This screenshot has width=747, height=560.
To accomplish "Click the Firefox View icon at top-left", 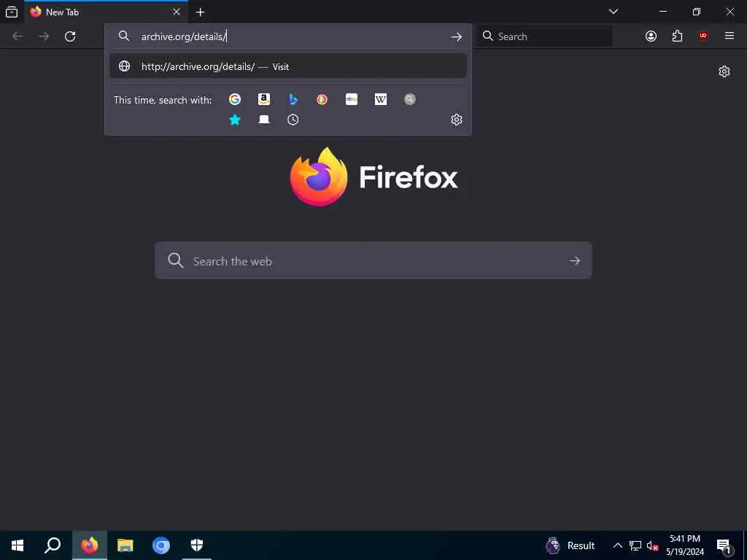I will pos(12,12).
